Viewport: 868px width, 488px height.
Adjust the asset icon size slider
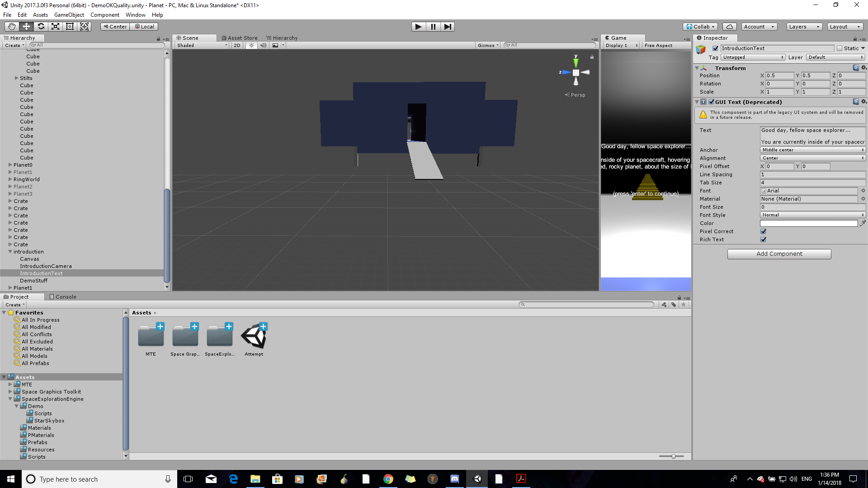[x=673, y=456]
